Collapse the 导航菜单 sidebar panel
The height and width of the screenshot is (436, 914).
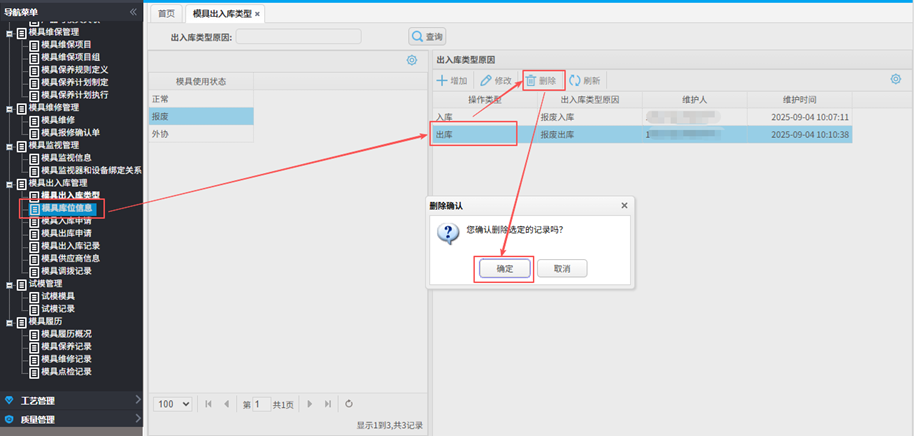click(133, 11)
